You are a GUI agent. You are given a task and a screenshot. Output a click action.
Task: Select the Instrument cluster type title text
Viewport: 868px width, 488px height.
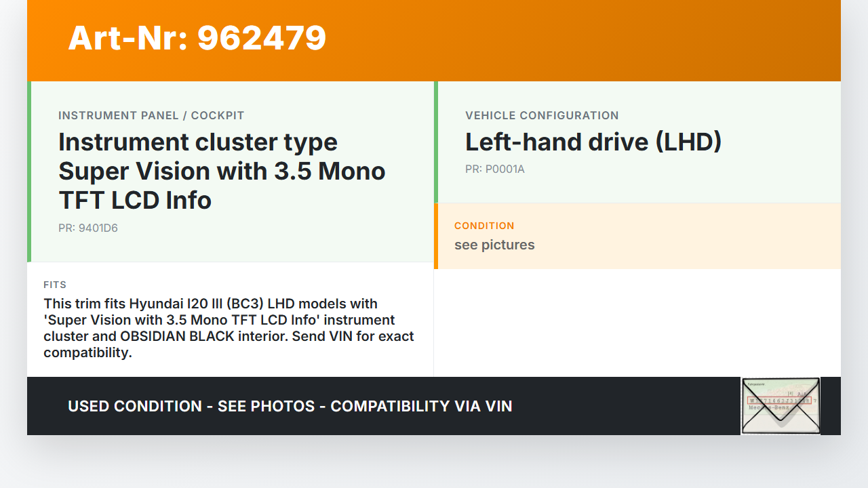222,171
